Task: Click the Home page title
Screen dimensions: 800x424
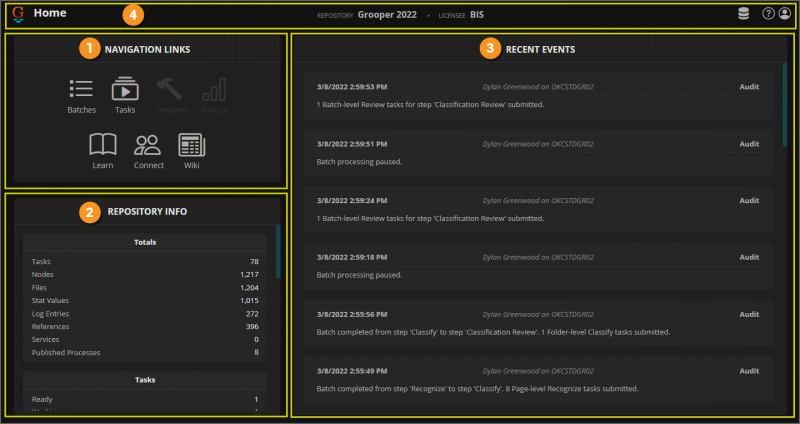Action: coord(50,13)
